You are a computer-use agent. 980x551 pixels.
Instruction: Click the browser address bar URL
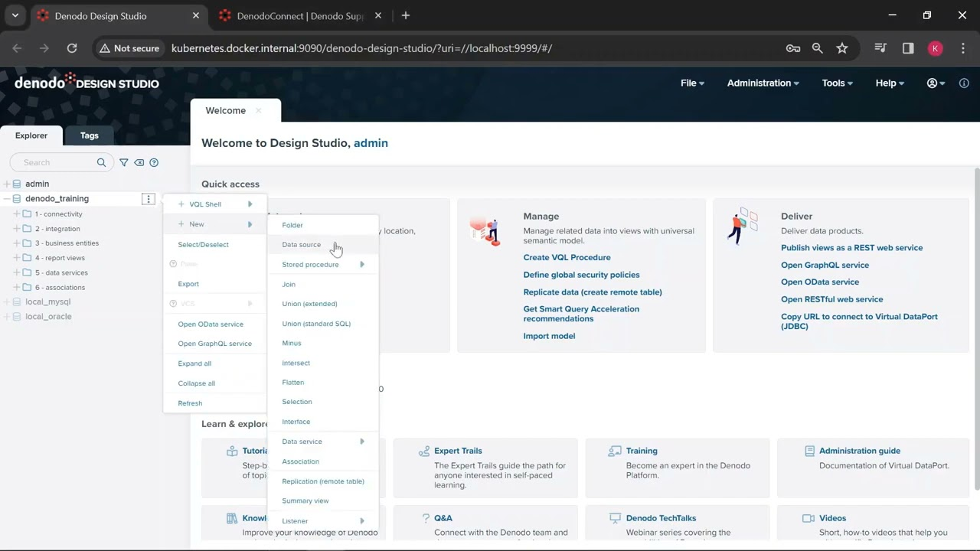pos(361,48)
